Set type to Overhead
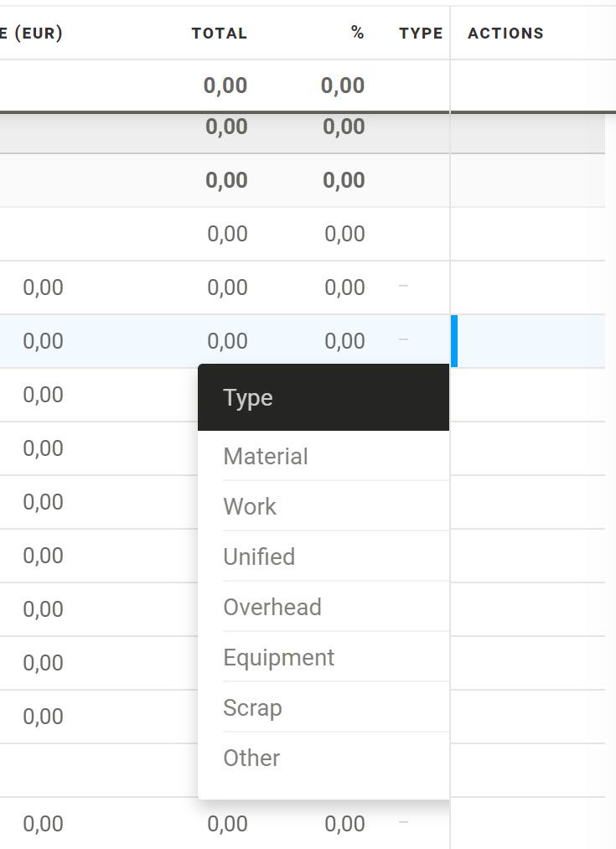The image size is (616, 849). point(272,608)
